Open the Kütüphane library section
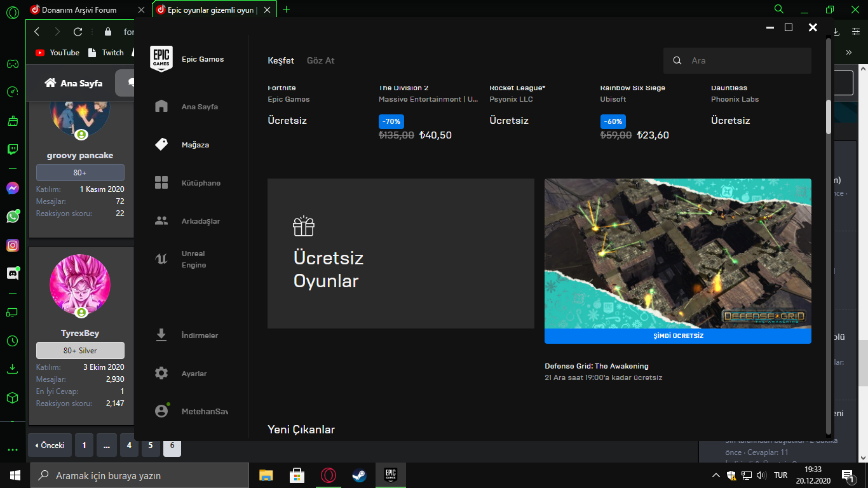Viewport: 868px width, 488px height. click(187, 183)
